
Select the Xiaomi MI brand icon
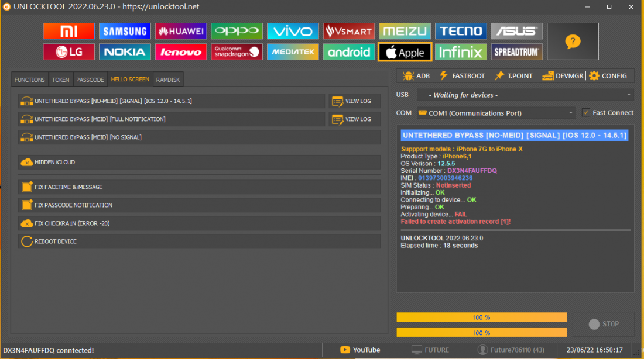68,31
